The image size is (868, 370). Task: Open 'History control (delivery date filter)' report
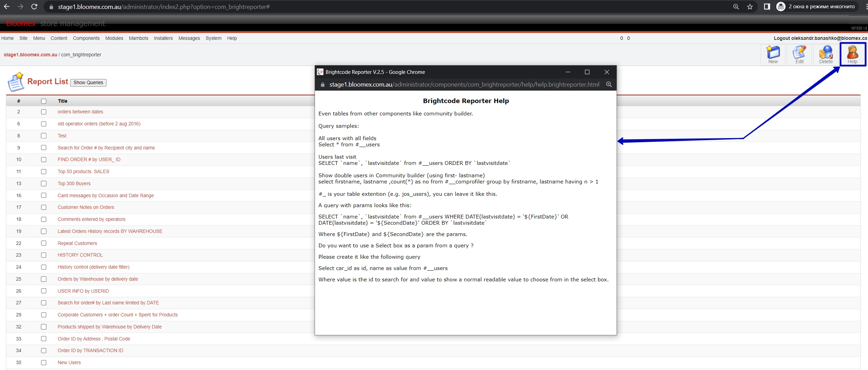[x=93, y=267]
